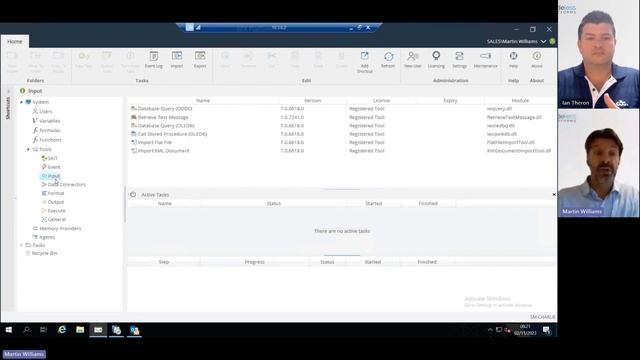
Task: Select the Retrieve Text Message row
Action: (x=342, y=117)
